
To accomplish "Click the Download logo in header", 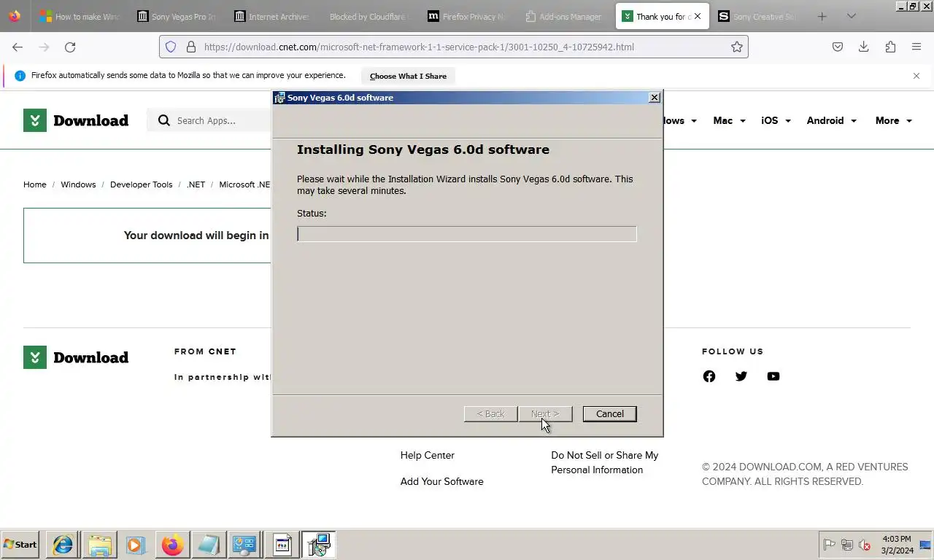I will [x=76, y=120].
